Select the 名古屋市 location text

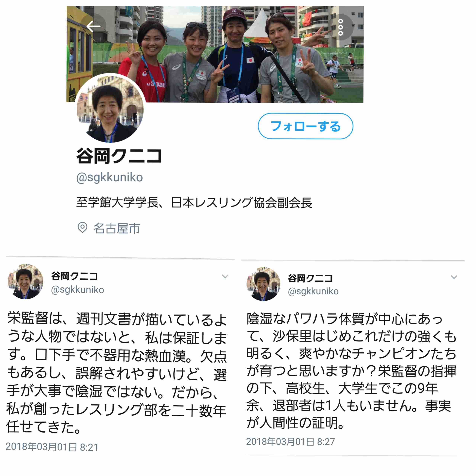[117, 228]
